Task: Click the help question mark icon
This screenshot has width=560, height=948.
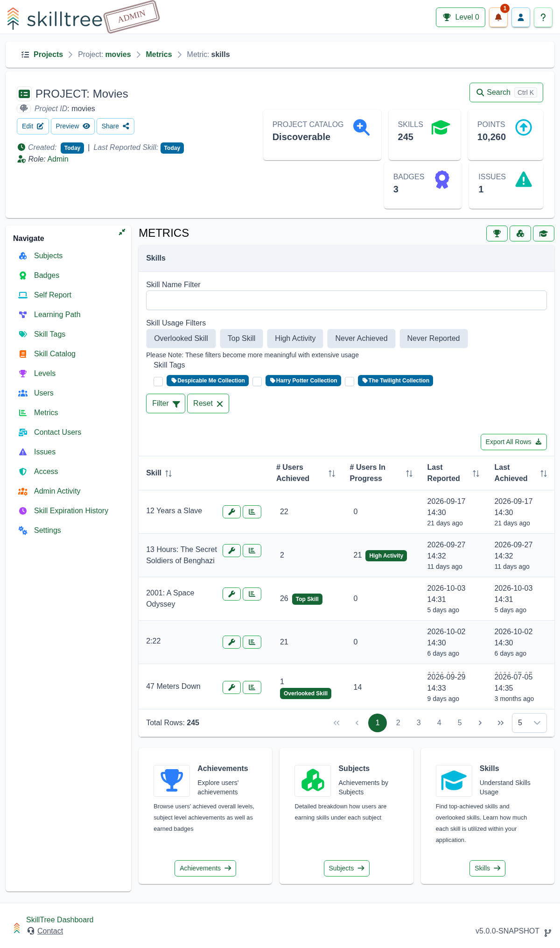Action: pyautogui.click(x=543, y=17)
